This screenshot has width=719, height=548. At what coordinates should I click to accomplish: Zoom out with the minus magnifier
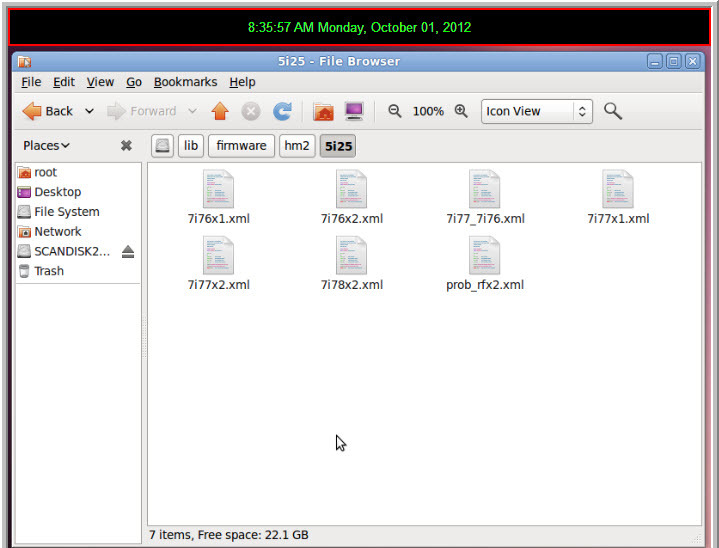click(x=394, y=111)
